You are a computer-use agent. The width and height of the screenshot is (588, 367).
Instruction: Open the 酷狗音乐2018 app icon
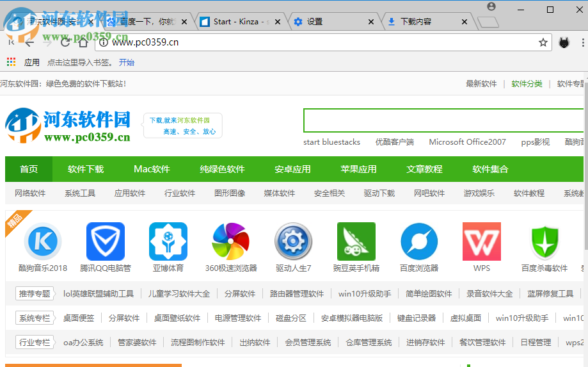[43, 241]
